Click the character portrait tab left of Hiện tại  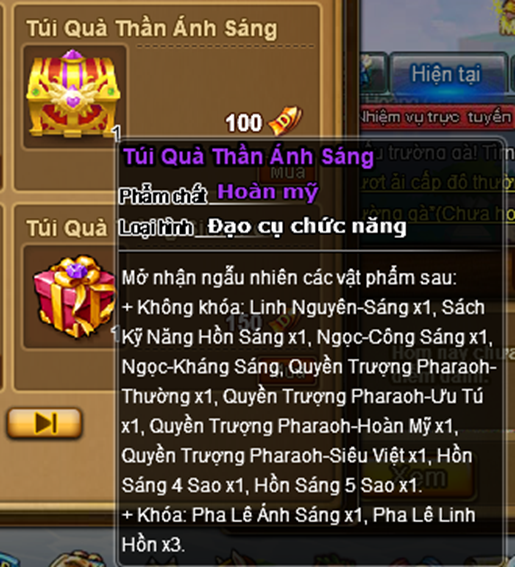click(373, 73)
